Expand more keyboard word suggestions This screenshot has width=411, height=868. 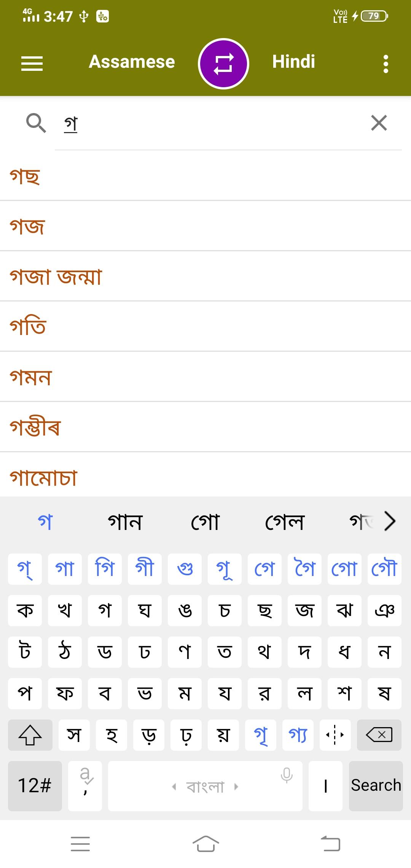coord(390,521)
